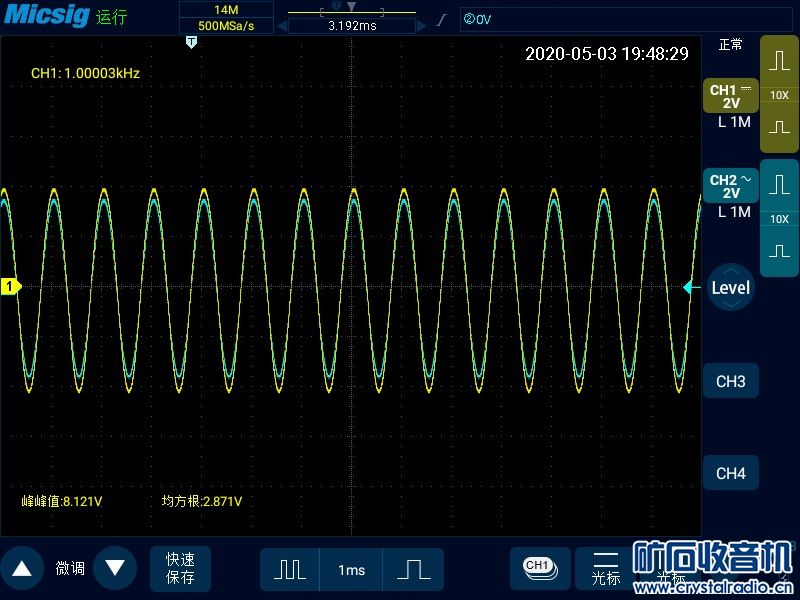Screen dimensions: 800x600
Task: Increase CH2 vertical scale with top pulse icon
Action: [779, 184]
